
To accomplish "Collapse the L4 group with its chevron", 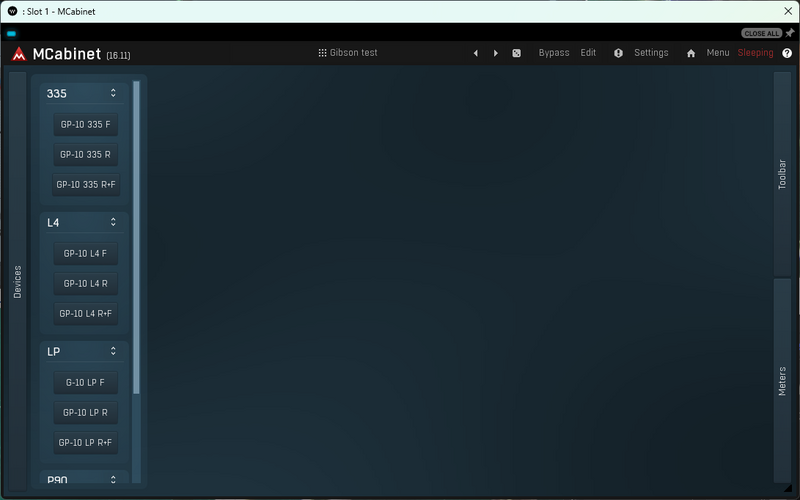I will pos(113,222).
